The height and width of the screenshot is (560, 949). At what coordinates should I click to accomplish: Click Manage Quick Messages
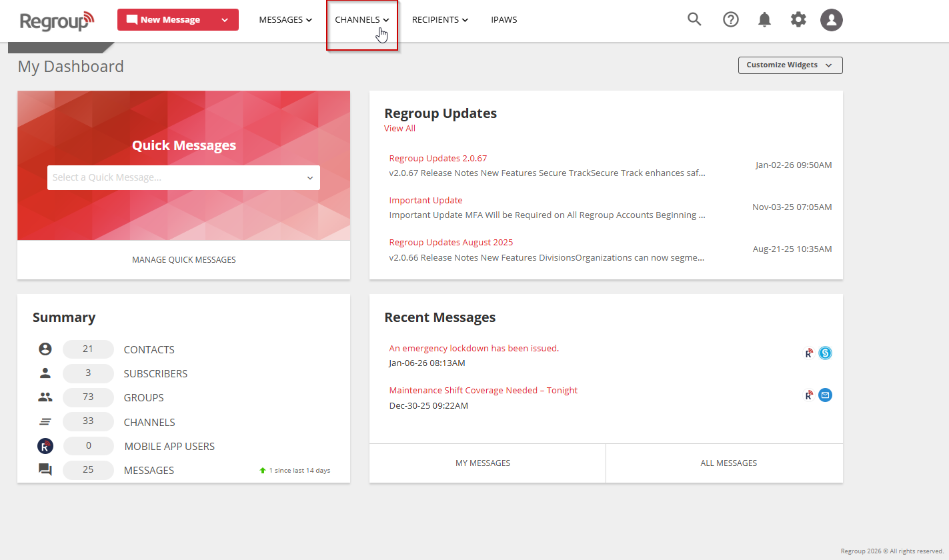coord(184,259)
